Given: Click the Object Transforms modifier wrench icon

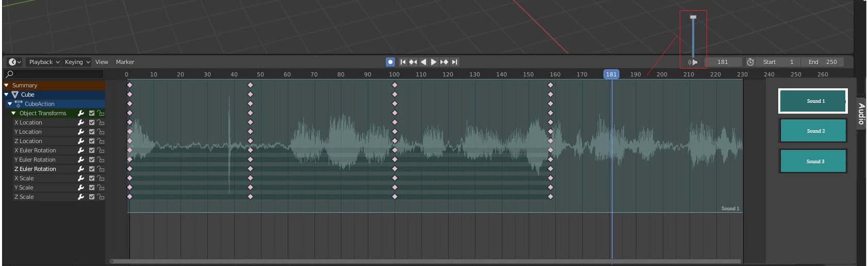Looking at the screenshot, I should pyautogui.click(x=81, y=113).
